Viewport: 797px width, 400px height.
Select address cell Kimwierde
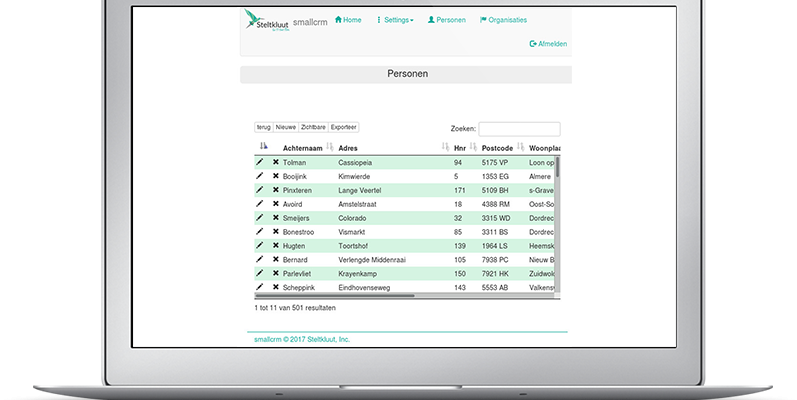(x=354, y=176)
